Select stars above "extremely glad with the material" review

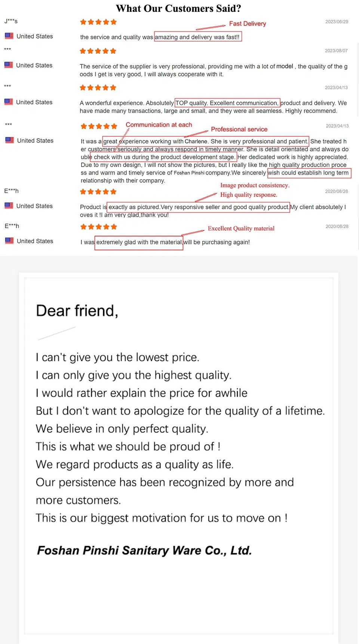click(x=99, y=227)
